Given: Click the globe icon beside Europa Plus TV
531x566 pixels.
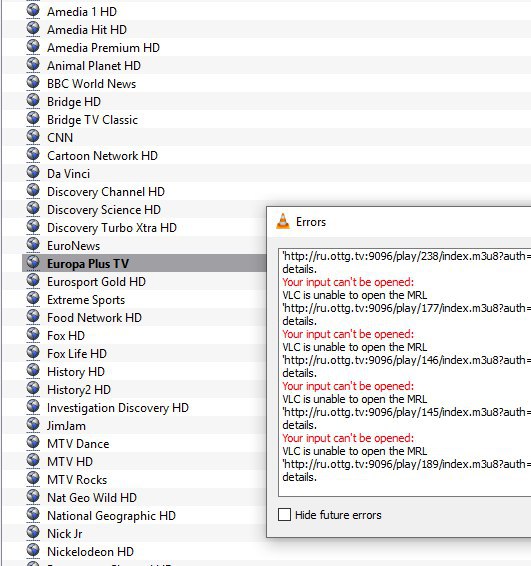Looking at the screenshot, I should coord(33,262).
